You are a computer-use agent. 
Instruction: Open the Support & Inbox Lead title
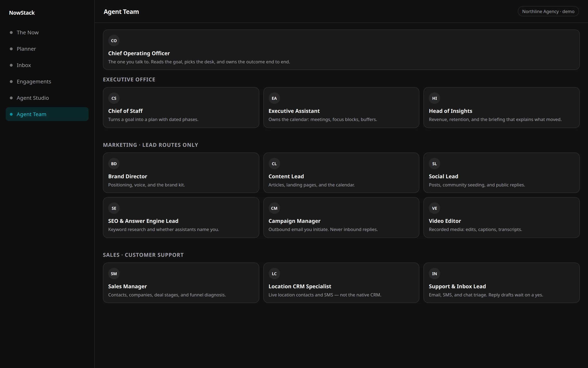pyautogui.click(x=457, y=286)
